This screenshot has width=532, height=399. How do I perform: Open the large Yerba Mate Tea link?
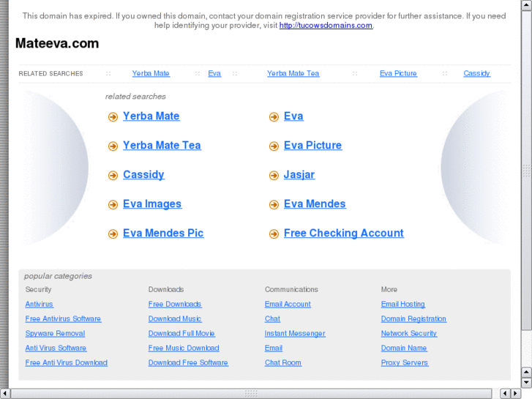(x=162, y=146)
